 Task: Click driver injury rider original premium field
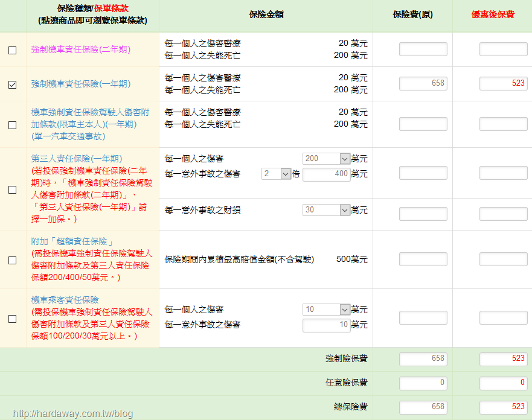coord(423,124)
